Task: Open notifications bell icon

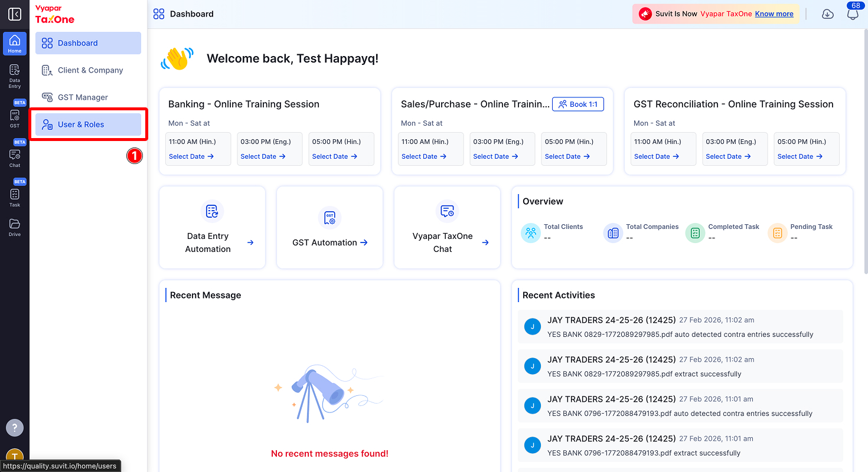Action: [x=853, y=14]
